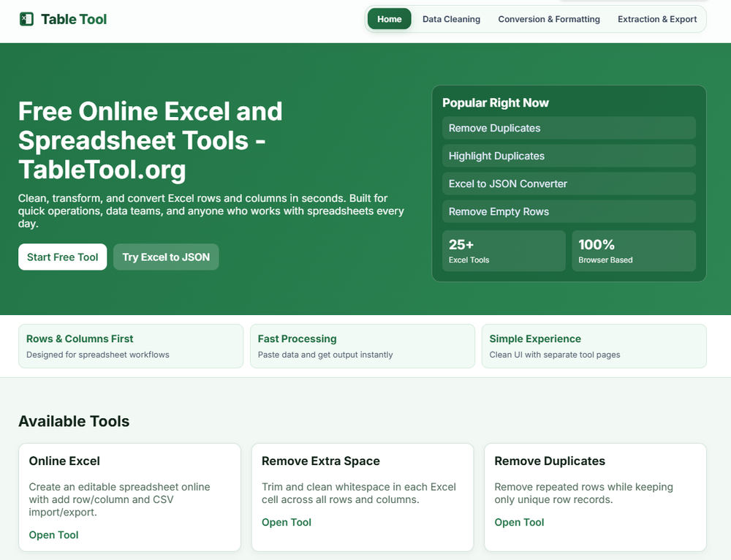Click the 25+ Excel Tools stat card
The height and width of the screenshot is (560, 731).
coord(504,251)
